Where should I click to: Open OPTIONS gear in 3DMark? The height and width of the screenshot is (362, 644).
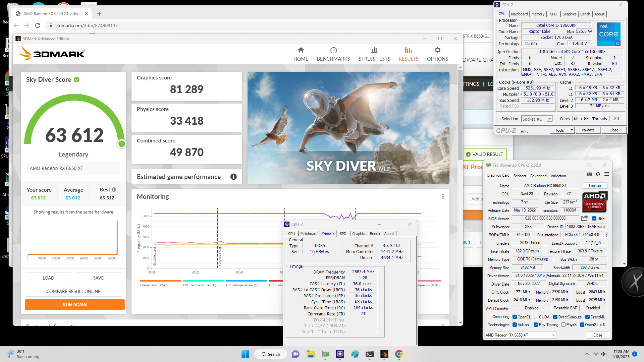(437, 54)
